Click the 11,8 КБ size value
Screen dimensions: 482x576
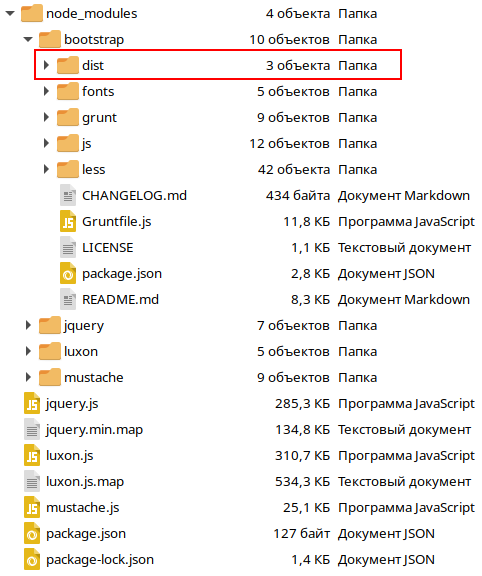[x=307, y=222]
